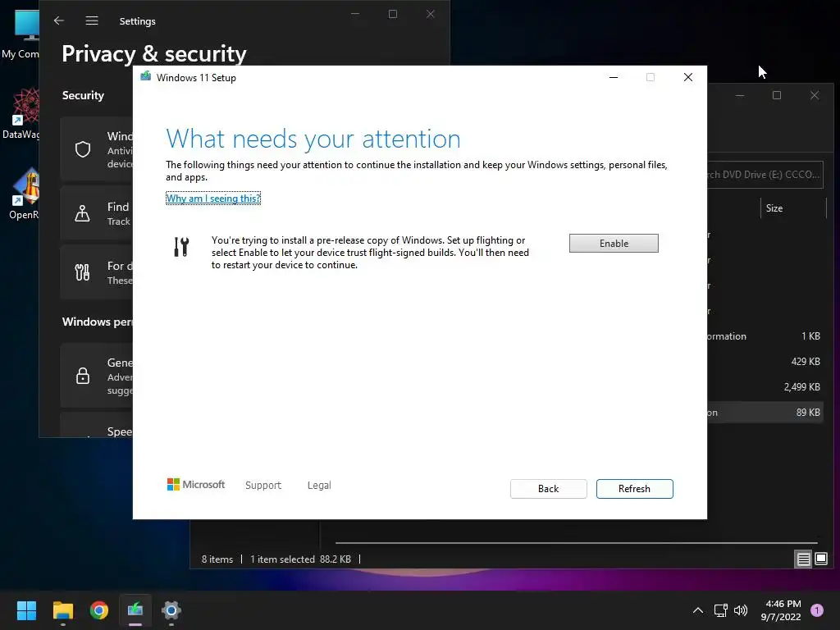
Task: Click the wrench tools icon beside message
Action: click(x=181, y=247)
